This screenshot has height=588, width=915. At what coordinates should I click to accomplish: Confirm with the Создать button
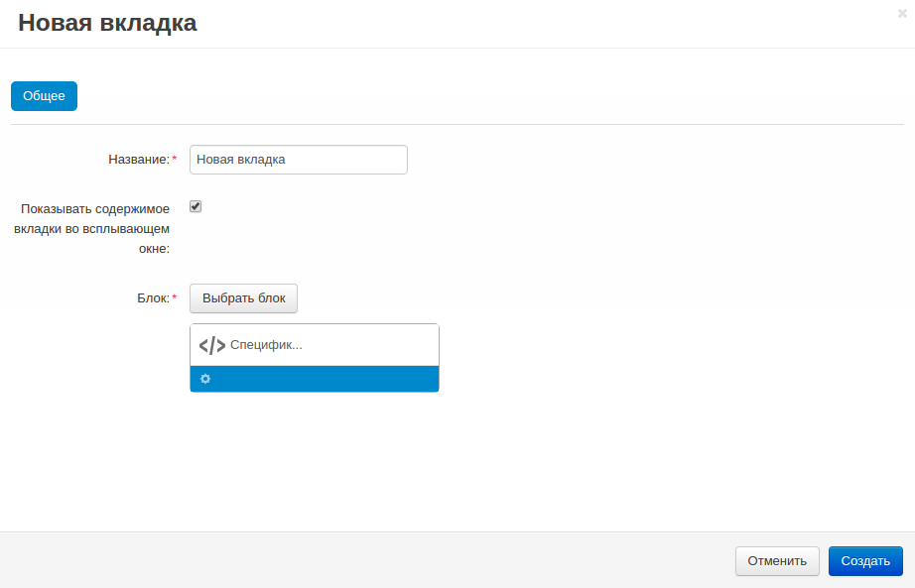pos(865,561)
